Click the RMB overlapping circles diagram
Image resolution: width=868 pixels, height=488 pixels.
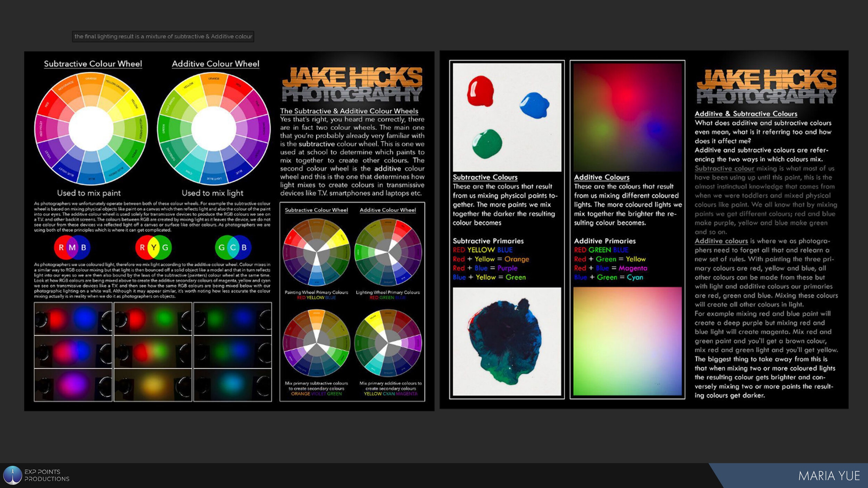click(x=72, y=247)
